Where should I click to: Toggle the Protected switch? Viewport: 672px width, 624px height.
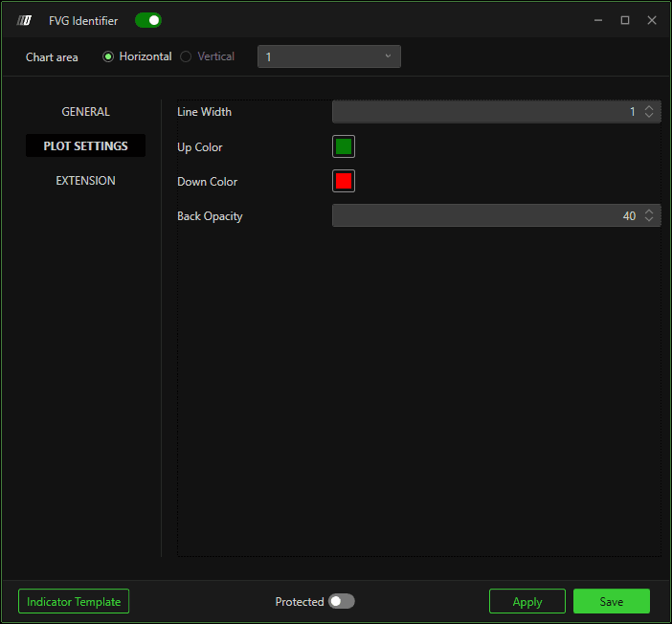(342, 601)
